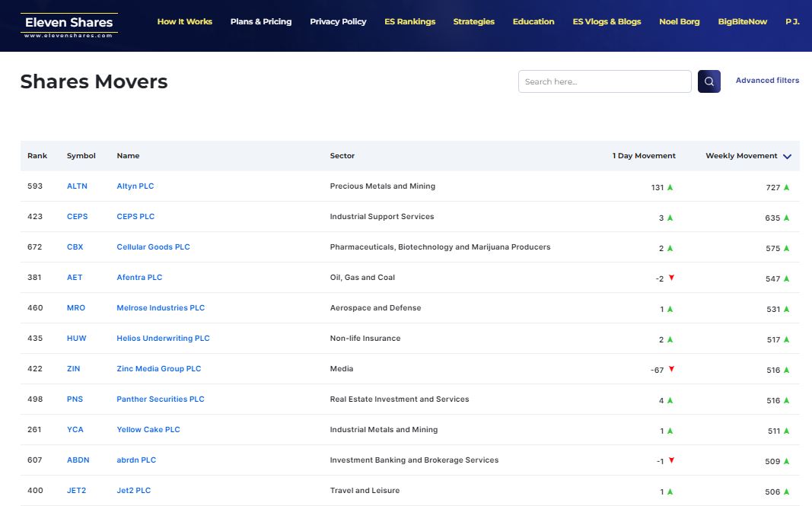
Task: Click the MRO ticker symbol link
Action: pyautogui.click(x=75, y=307)
